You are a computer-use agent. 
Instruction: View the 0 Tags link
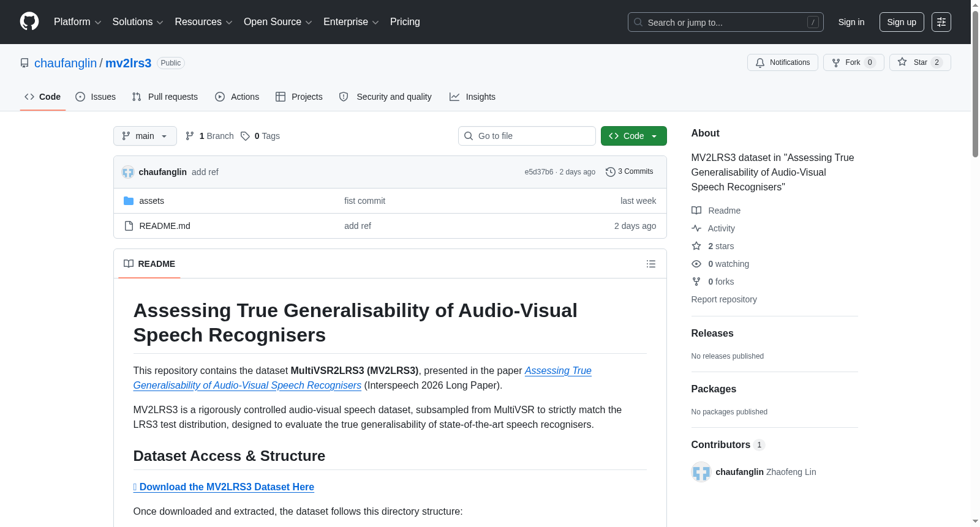pyautogui.click(x=260, y=136)
